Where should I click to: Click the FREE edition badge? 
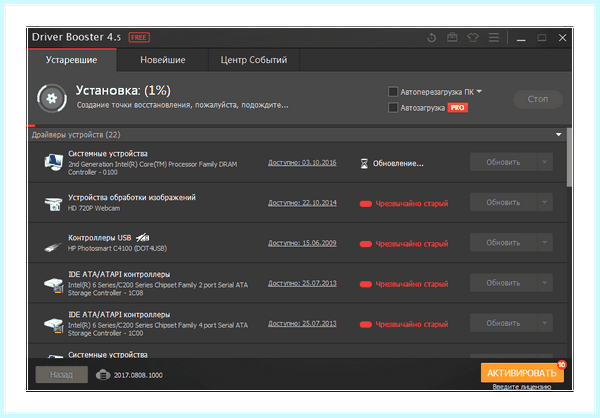(x=139, y=38)
